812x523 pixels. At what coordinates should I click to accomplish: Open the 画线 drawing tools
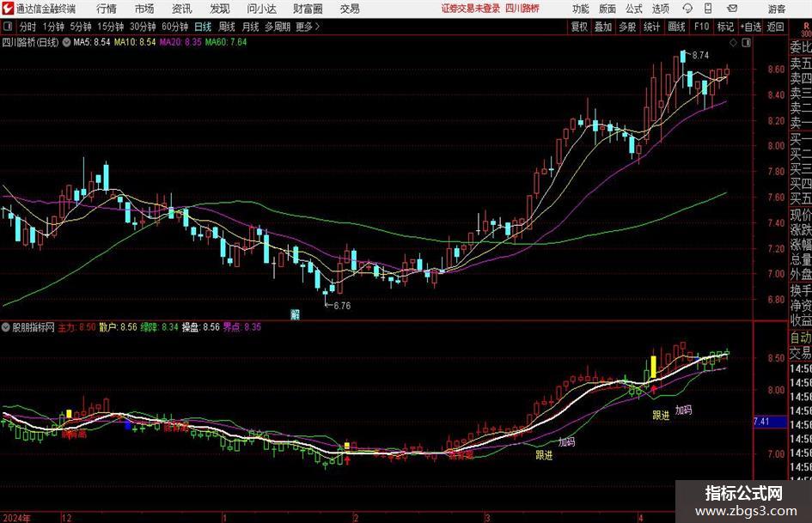click(677, 27)
